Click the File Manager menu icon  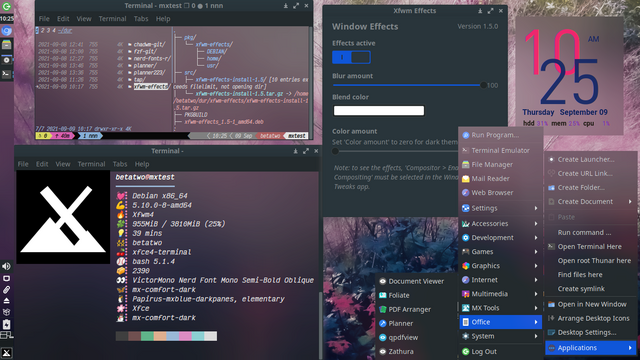tap(465, 164)
